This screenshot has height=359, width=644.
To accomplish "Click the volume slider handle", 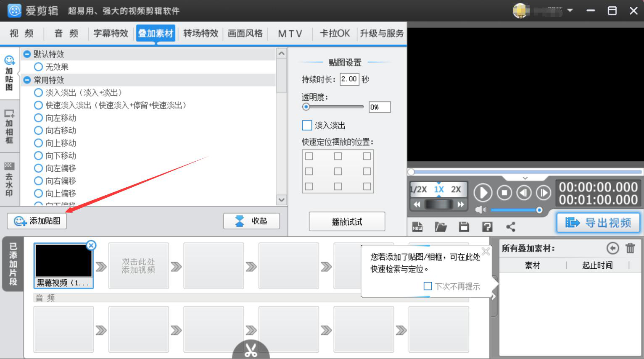I will (539, 210).
